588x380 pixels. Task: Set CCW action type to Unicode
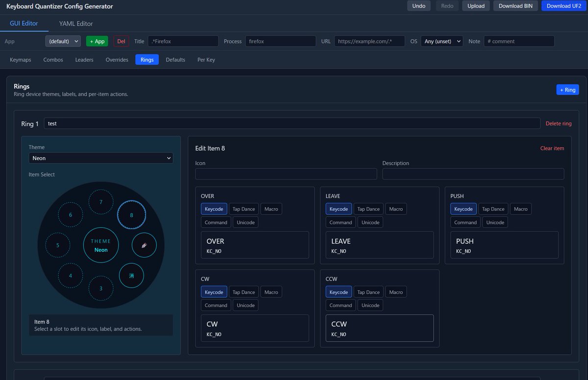370,305
